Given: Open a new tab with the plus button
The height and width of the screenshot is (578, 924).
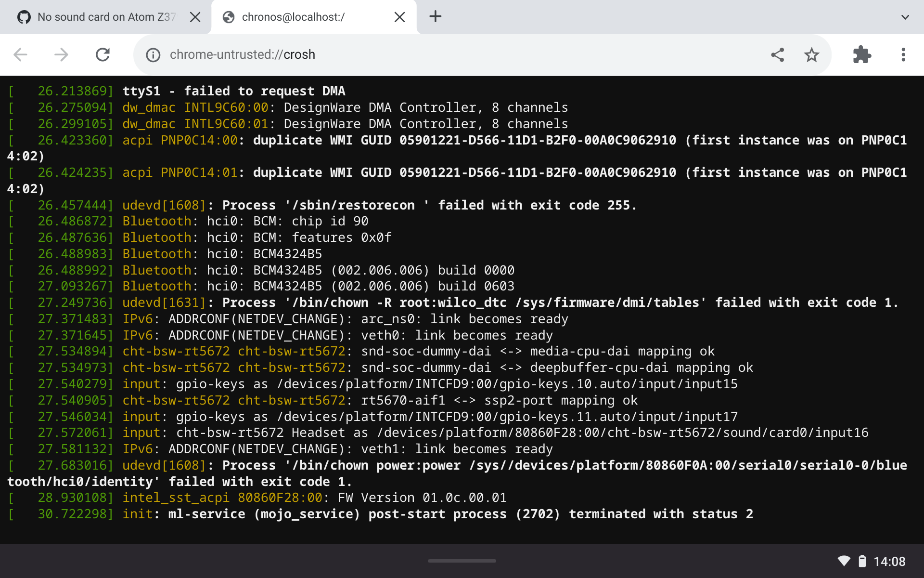Looking at the screenshot, I should click(435, 16).
